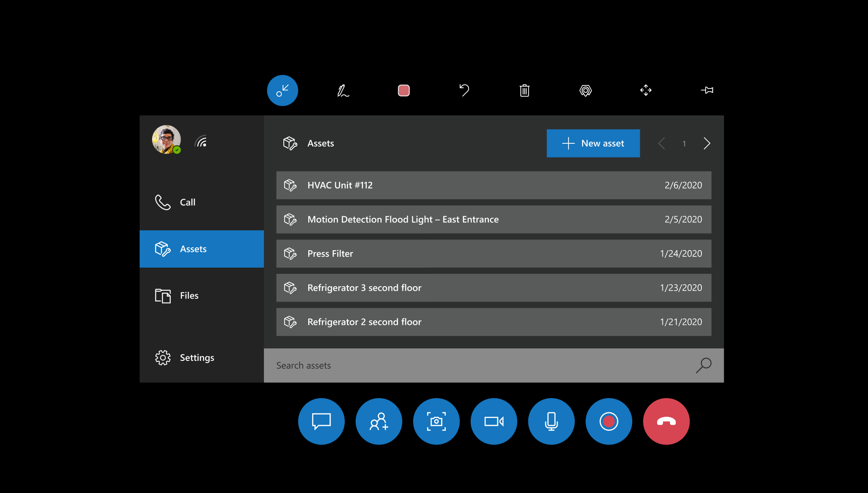Expand HVAC Unit #112 asset entry
The image size is (868, 493).
click(x=493, y=185)
